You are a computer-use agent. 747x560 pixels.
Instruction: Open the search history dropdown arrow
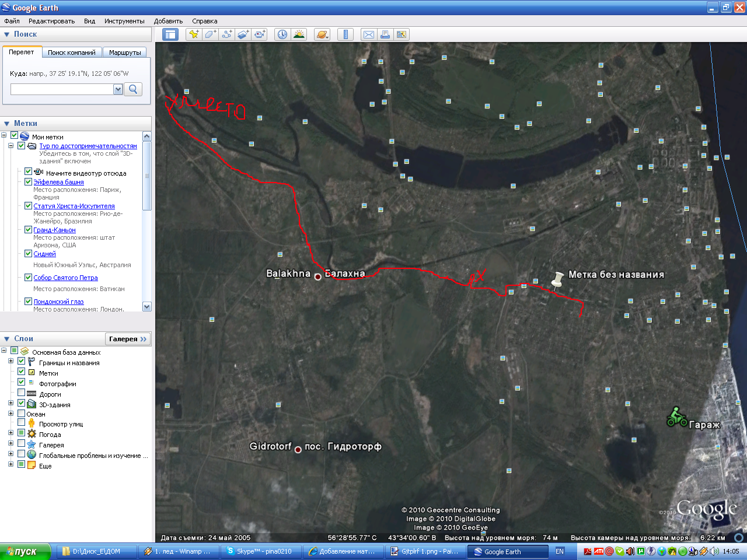coord(118,89)
